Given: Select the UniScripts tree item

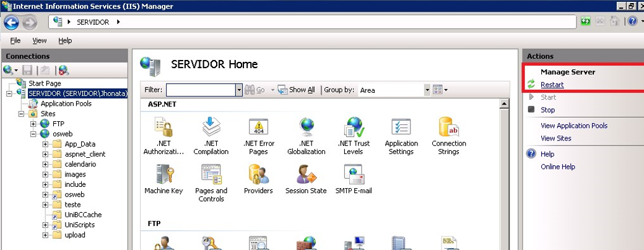Looking at the screenshot, I should pyautogui.click(x=80, y=225).
